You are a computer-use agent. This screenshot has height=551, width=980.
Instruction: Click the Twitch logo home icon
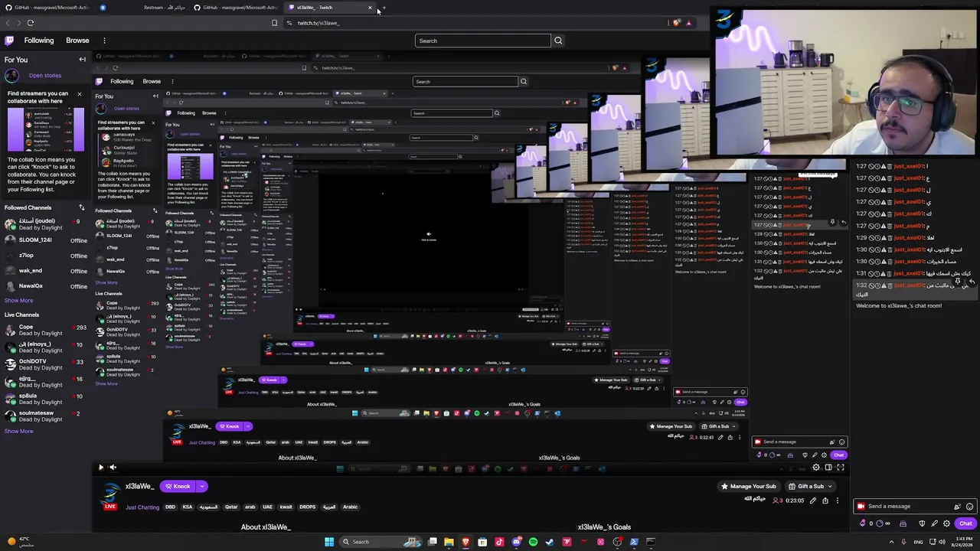[9, 41]
